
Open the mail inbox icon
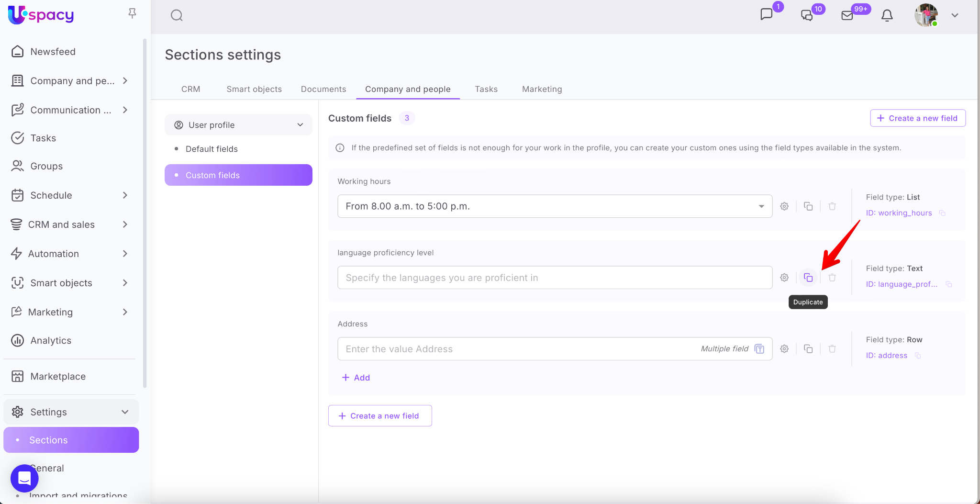847,16
